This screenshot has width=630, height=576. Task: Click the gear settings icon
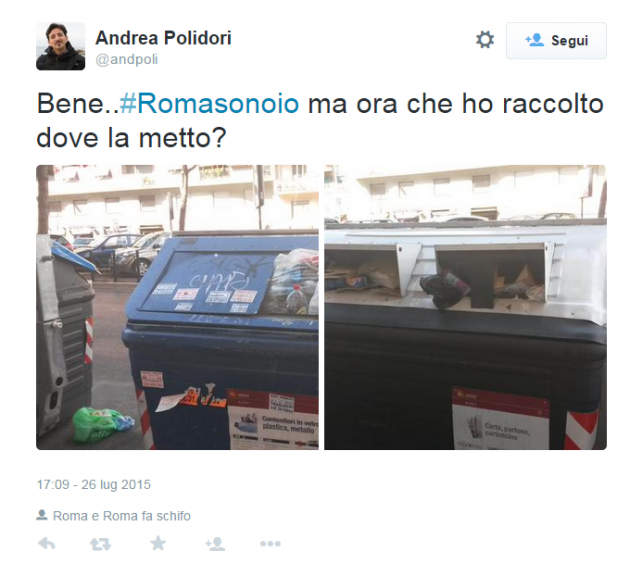click(x=485, y=40)
